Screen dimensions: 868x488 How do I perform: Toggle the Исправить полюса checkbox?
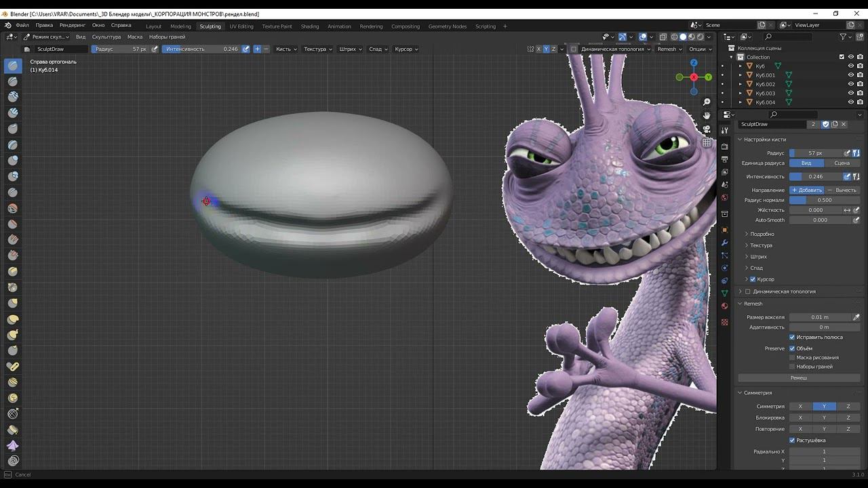791,337
